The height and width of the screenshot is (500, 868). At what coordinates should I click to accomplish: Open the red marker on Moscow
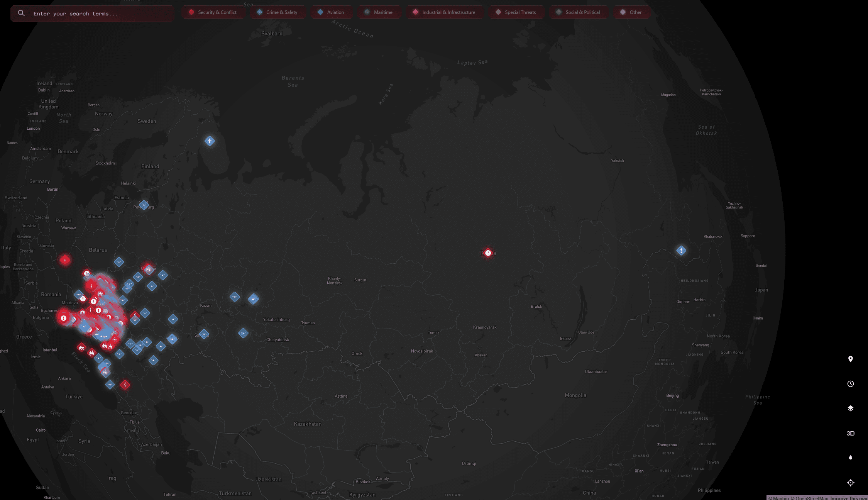pyautogui.click(x=148, y=269)
